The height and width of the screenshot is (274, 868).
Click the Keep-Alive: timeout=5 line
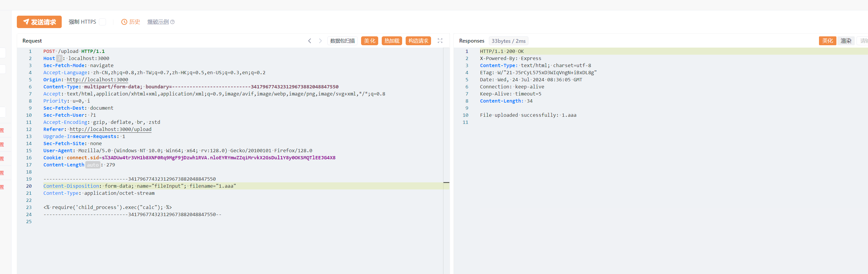(x=510, y=94)
